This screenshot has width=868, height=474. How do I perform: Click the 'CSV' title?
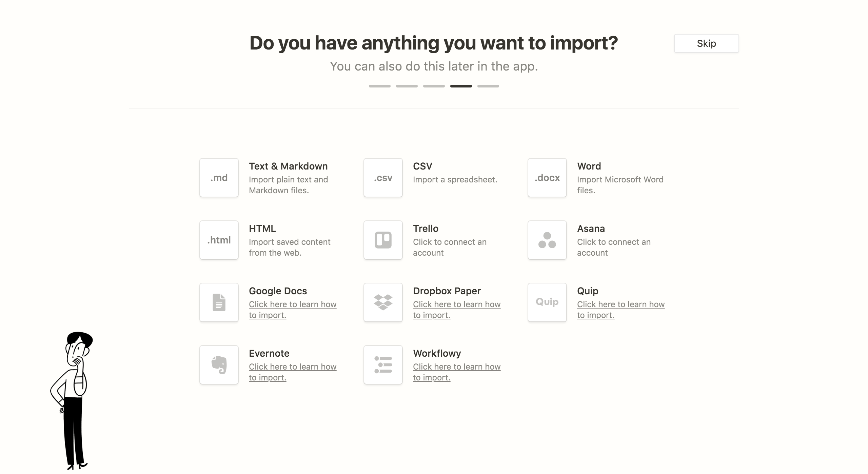point(422,166)
